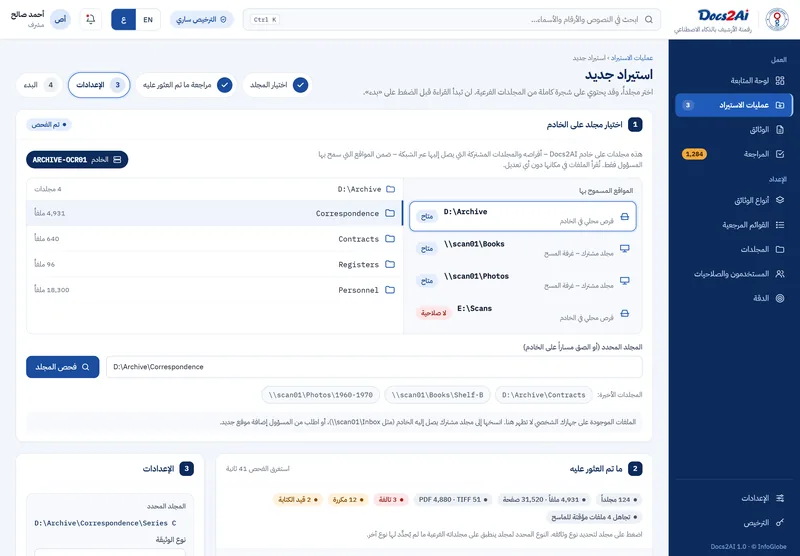Viewport: 800px width, 556px height.
Task: Click the 12 مكررة duplicates chip
Action: (348, 499)
